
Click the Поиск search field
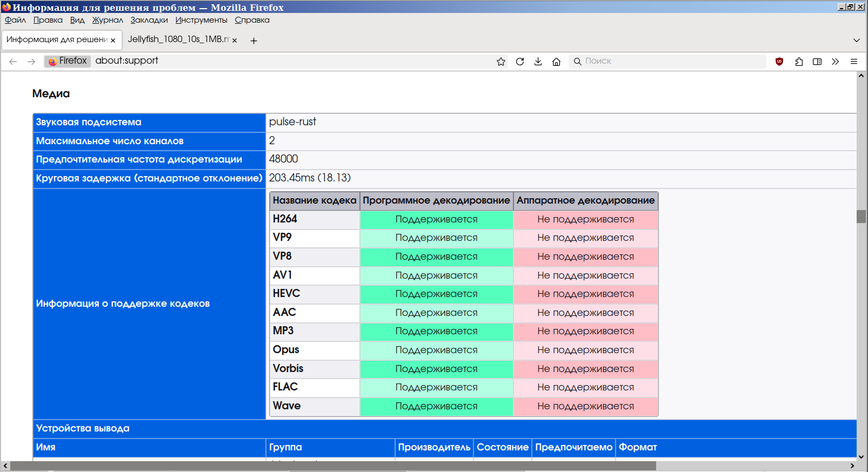pos(670,62)
